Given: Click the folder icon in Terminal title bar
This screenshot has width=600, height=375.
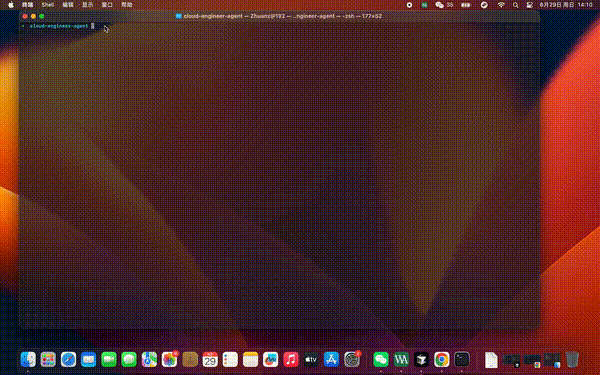Looking at the screenshot, I should [178, 16].
